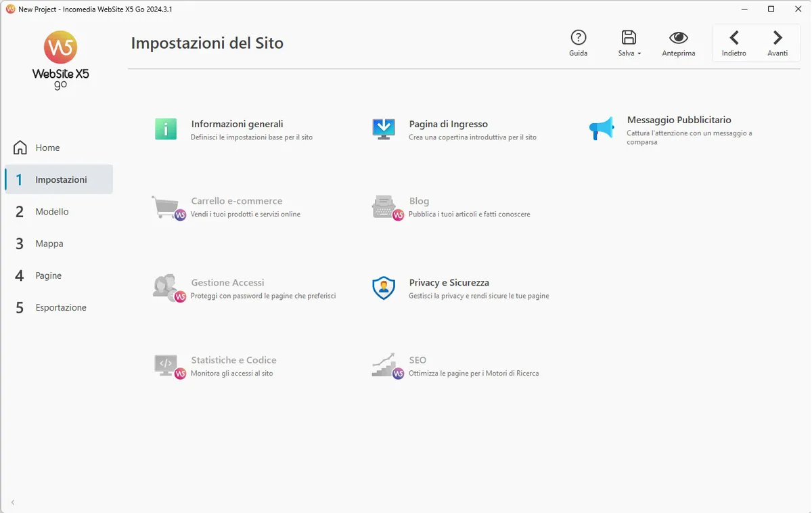Click the 'Impostazioni del Sito' heading
This screenshot has height=513, width=812.
coord(207,43)
